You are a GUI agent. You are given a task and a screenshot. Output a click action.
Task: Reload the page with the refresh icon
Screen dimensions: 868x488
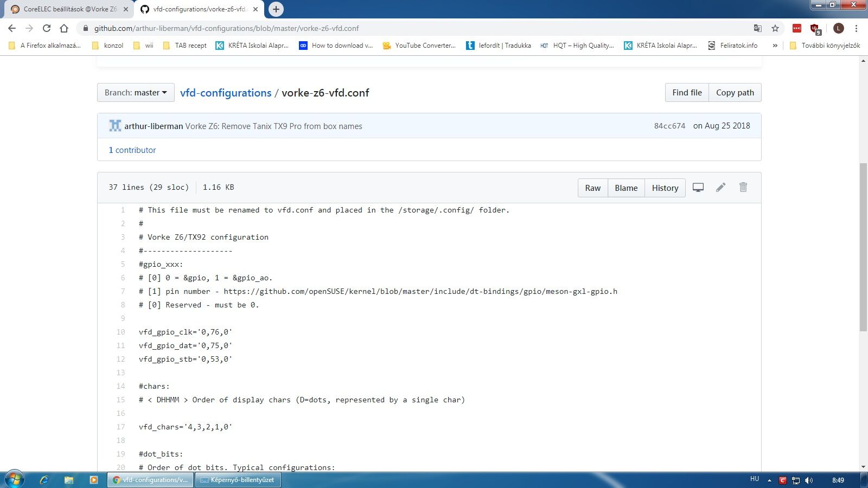47,28
